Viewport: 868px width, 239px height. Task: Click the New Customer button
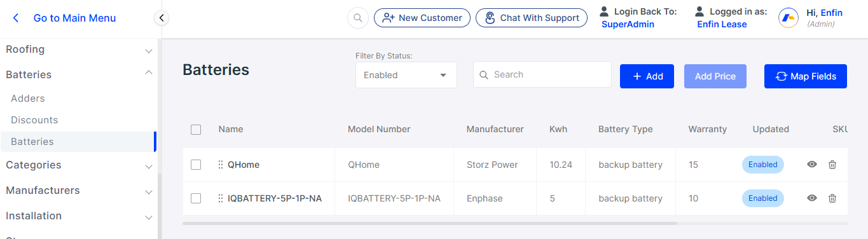pyautogui.click(x=422, y=18)
